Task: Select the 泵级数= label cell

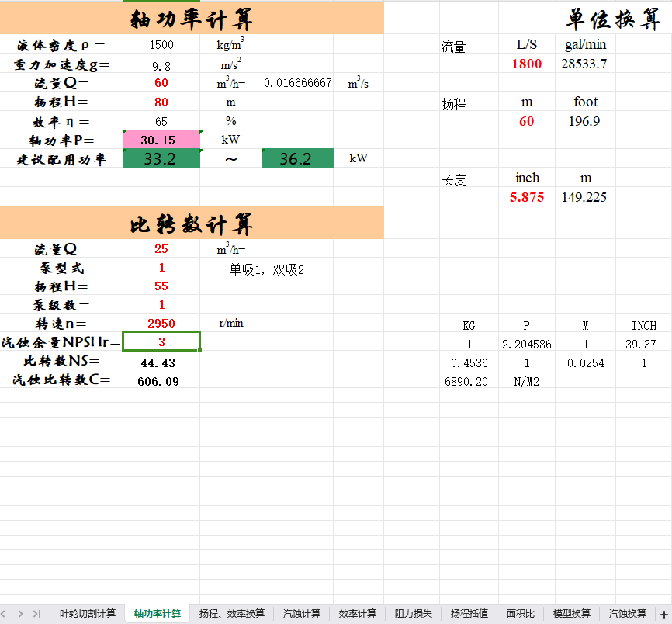Action: 61,304
